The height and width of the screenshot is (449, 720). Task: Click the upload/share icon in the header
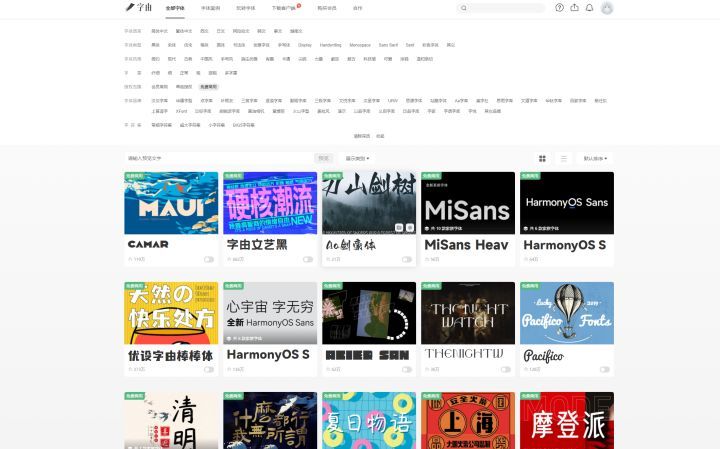(x=574, y=7)
